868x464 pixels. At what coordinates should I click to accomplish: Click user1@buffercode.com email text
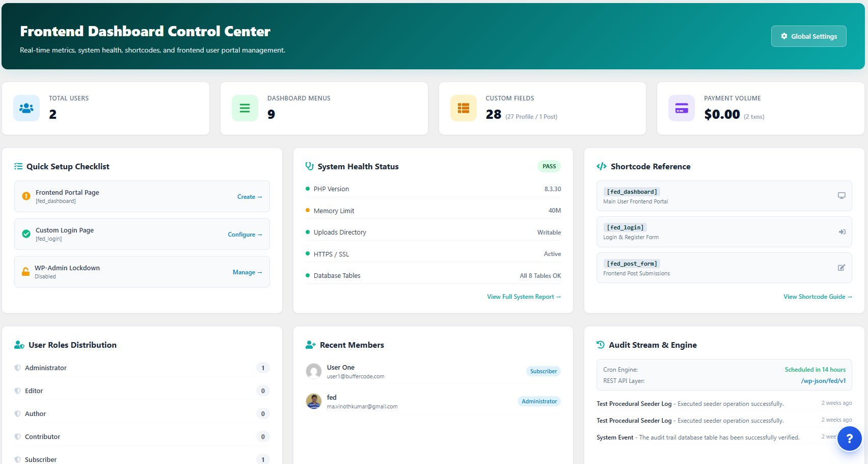(356, 376)
